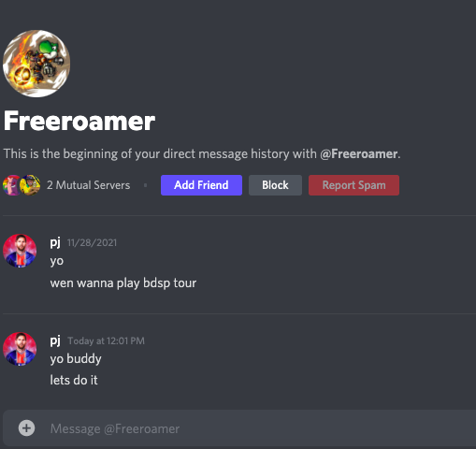Click the 'Today at 12:01 PM' timestamp
The height and width of the screenshot is (449, 476).
(106, 340)
